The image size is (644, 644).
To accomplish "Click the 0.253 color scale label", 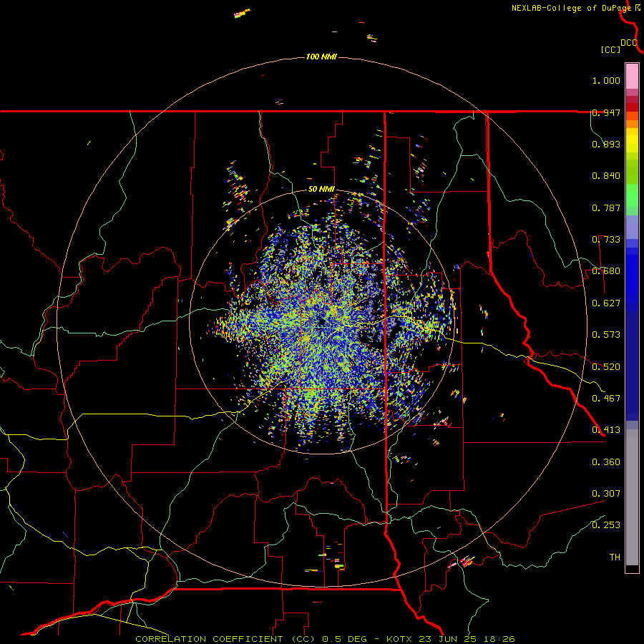I will (x=606, y=525).
